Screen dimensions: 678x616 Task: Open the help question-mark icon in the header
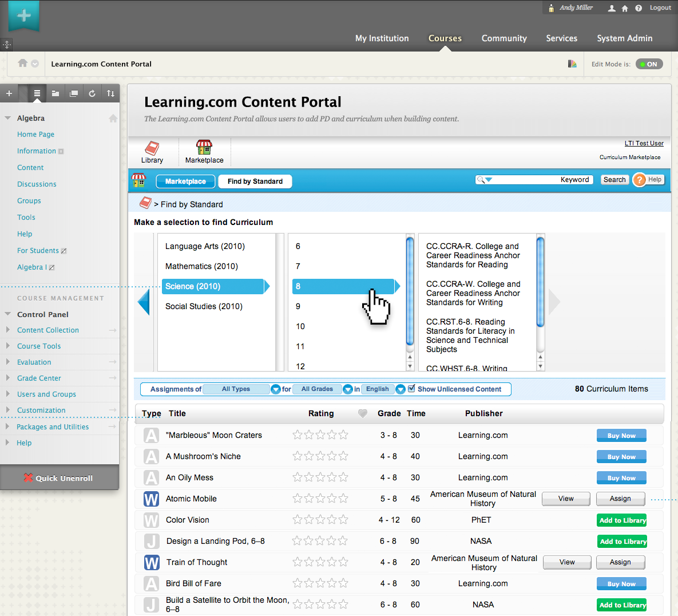638,8
